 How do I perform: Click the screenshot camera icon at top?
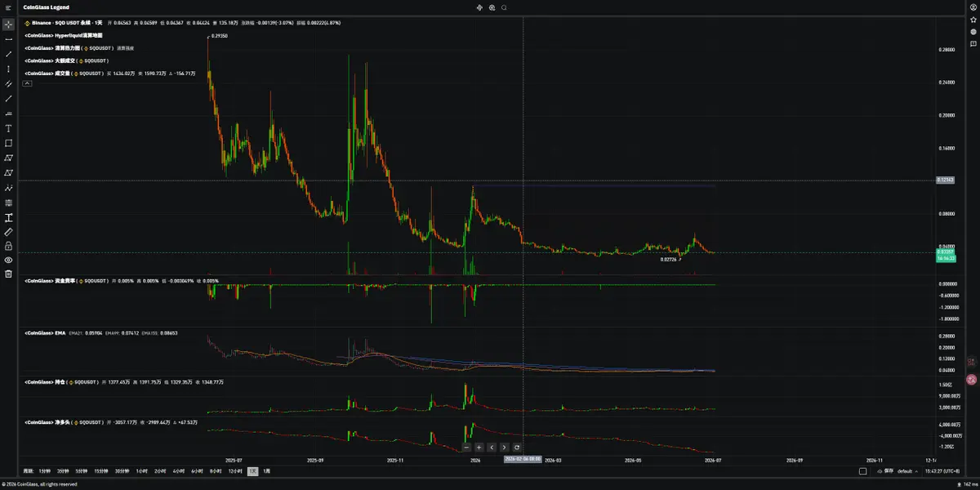pos(492,7)
